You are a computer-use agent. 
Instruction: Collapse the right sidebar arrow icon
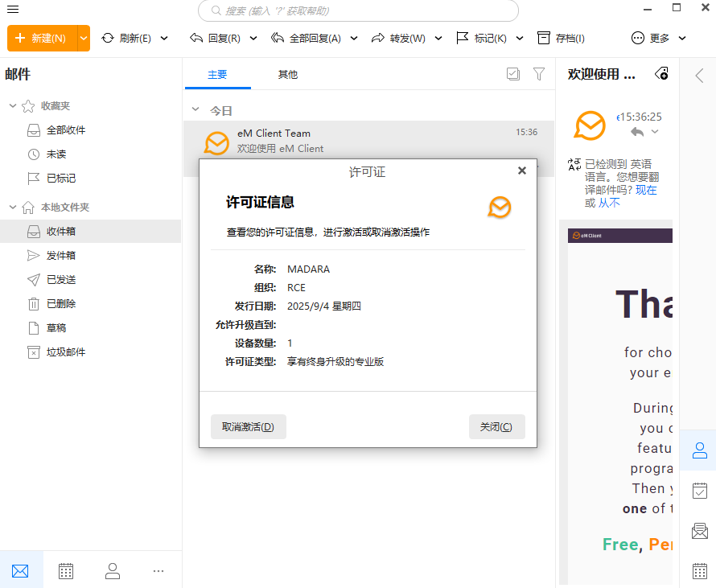(700, 76)
